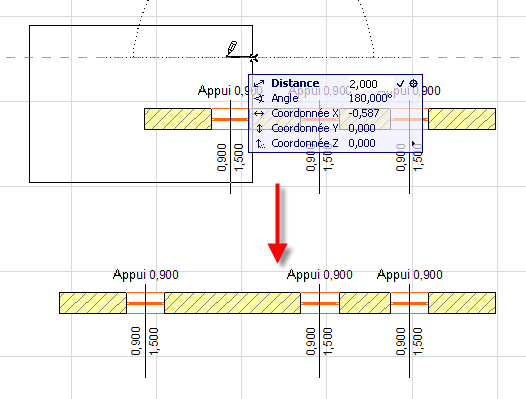Edit the Distance value field showing 2,000
Viewport: 526px width, 399px height.
pos(371,84)
